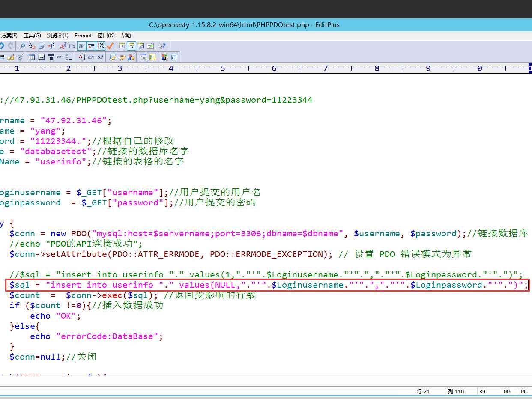Click the "databasetest" string in code
This screenshot has width=532, height=399.
pos(56,152)
